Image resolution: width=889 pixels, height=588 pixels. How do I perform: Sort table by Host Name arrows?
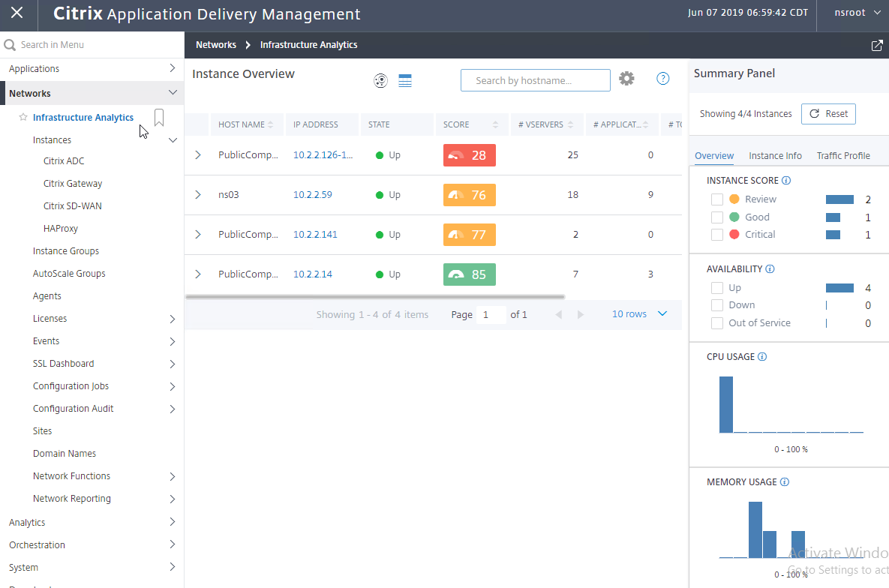click(270, 124)
